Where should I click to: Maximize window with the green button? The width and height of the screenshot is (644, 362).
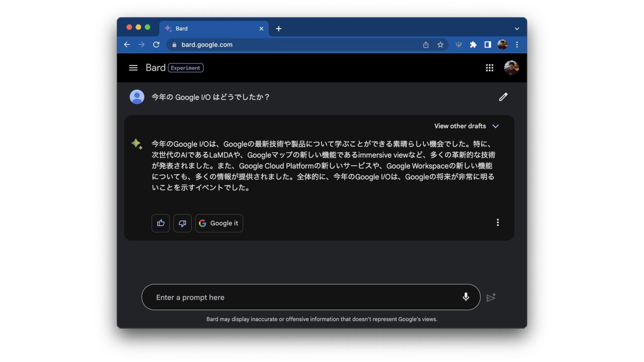pyautogui.click(x=147, y=27)
